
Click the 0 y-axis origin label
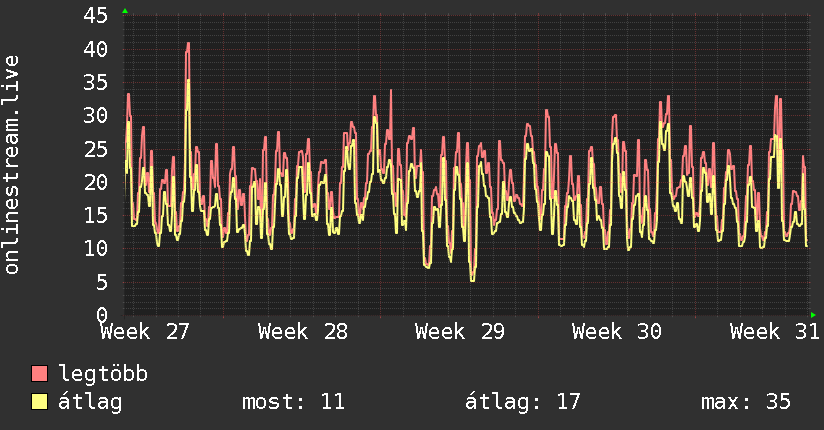pos(102,315)
